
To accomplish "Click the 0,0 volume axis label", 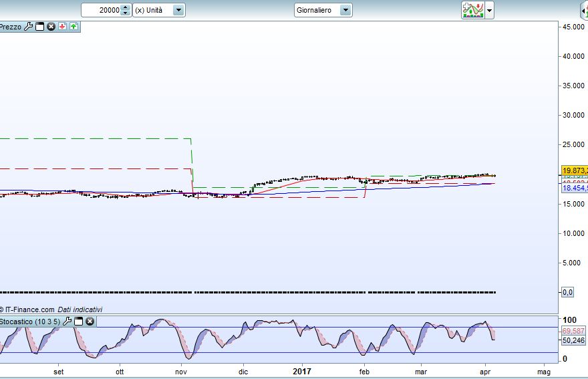I will point(567,292).
